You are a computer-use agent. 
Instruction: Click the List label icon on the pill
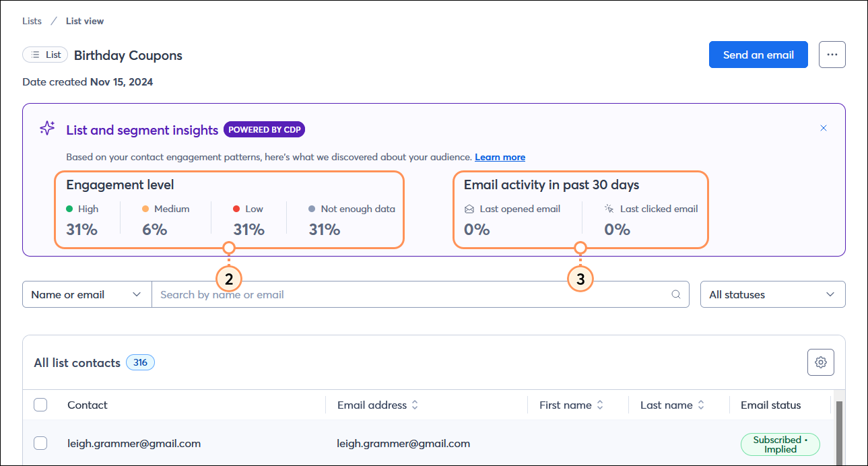tap(33, 54)
